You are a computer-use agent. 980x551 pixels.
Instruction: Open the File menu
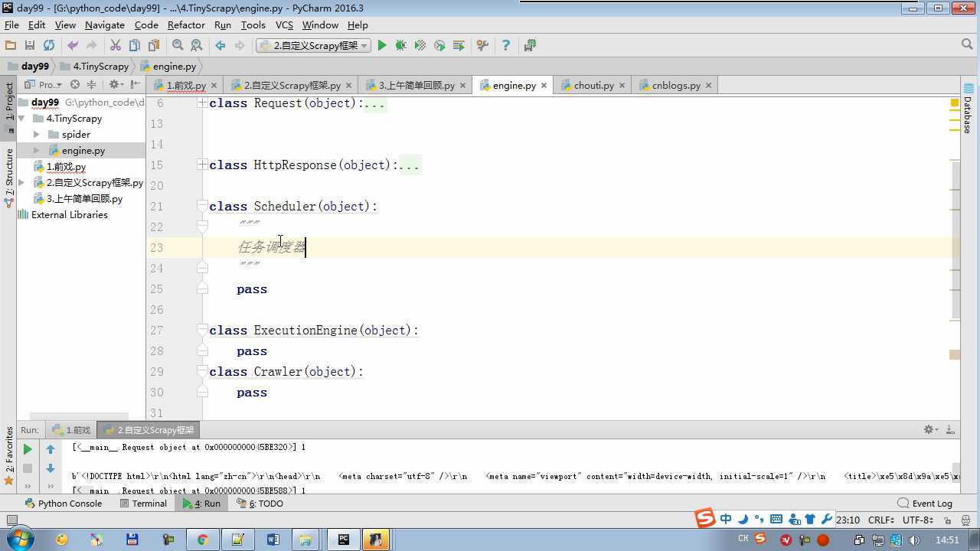click(x=11, y=25)
